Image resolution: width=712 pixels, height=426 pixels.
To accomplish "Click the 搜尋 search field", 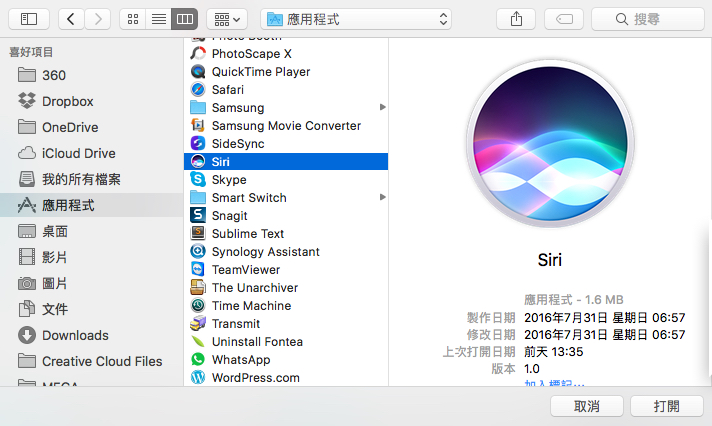I will tap(648, 19).
